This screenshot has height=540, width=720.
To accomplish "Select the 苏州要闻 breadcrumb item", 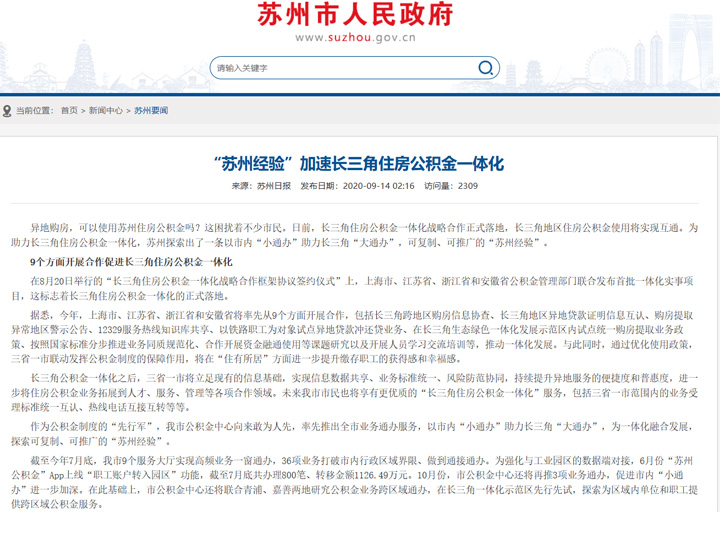I will point(151,111).
